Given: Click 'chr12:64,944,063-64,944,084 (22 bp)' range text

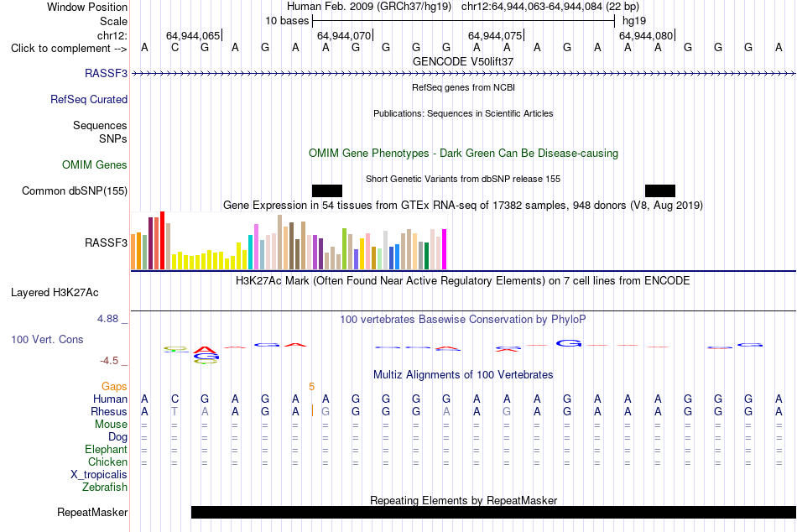Looking at the screenshot, I should (x=550, y=7).
